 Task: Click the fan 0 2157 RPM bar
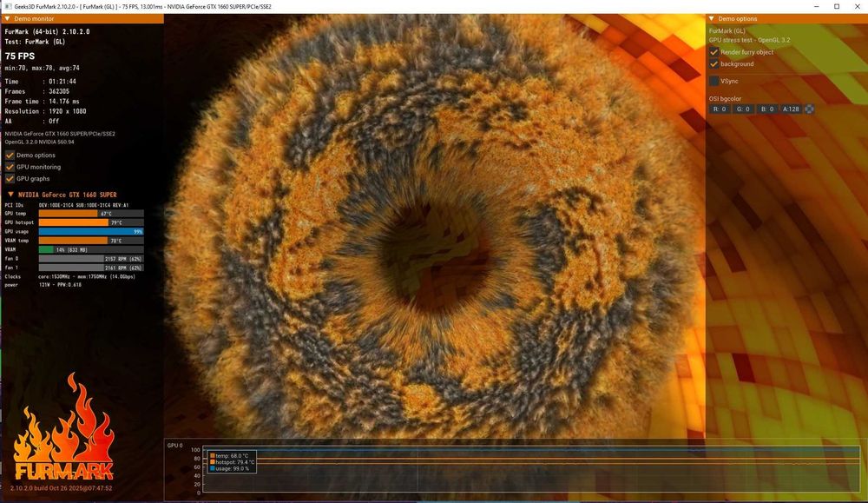click(91, 258)
